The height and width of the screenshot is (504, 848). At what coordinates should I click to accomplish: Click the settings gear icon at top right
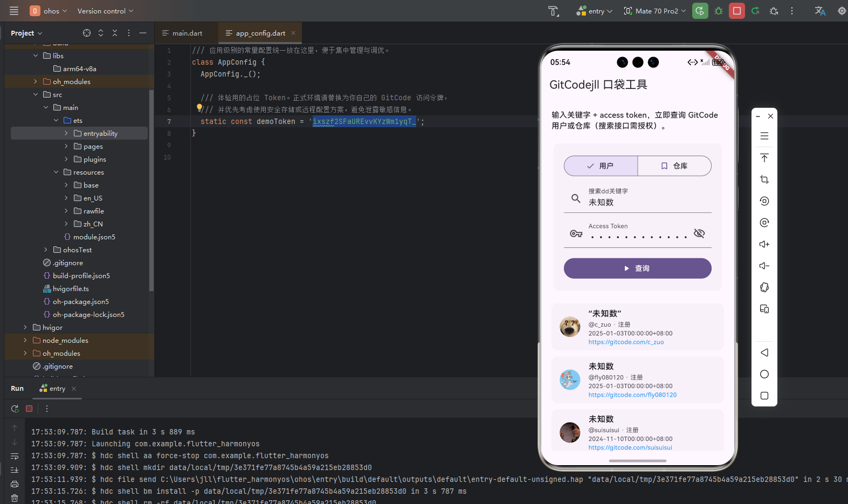point(842,11)
